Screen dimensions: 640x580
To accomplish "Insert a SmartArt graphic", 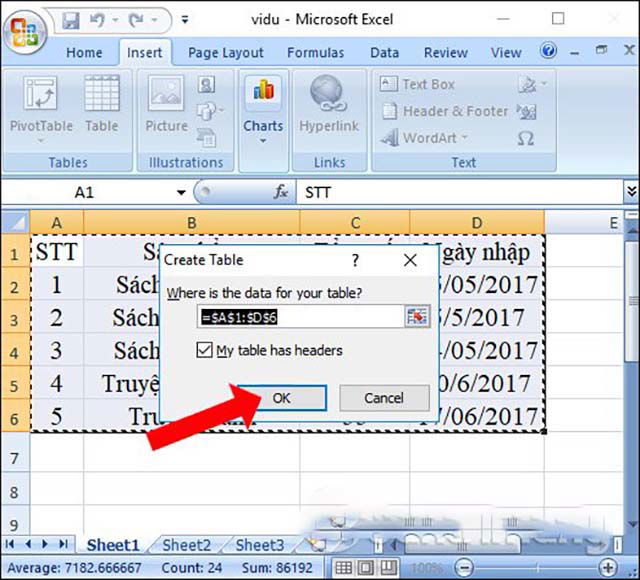I will click(207, 138).
